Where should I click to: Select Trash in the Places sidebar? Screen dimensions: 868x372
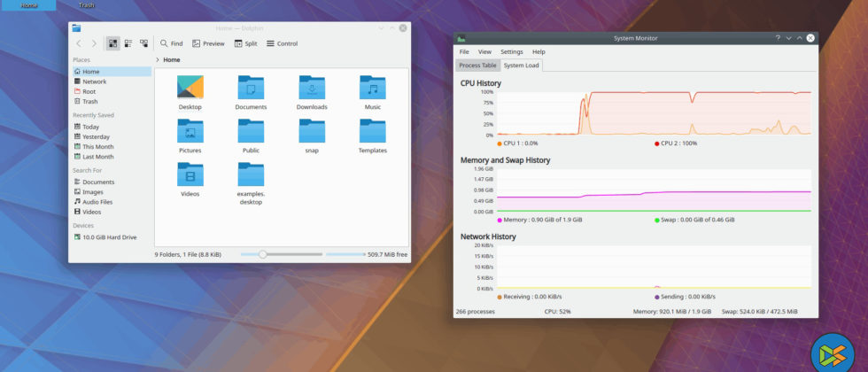click(89, 102)
